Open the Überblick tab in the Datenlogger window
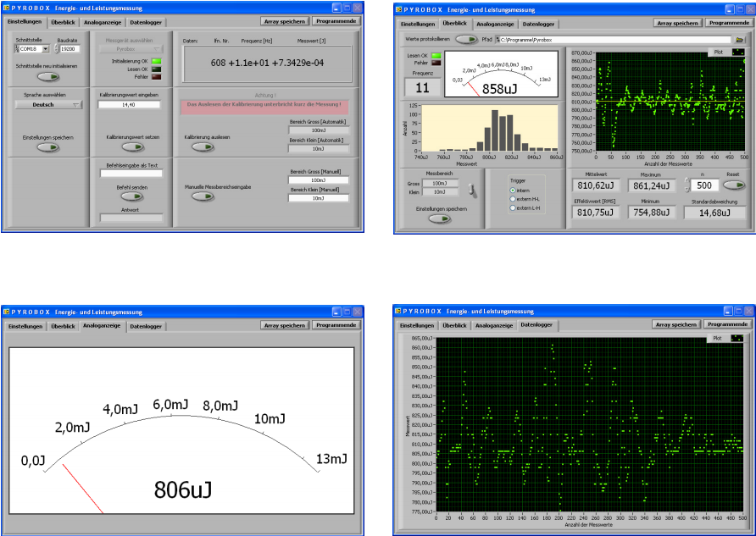This screenshot has width=756, height=536. pyautogui.click(x=454, y=325)
